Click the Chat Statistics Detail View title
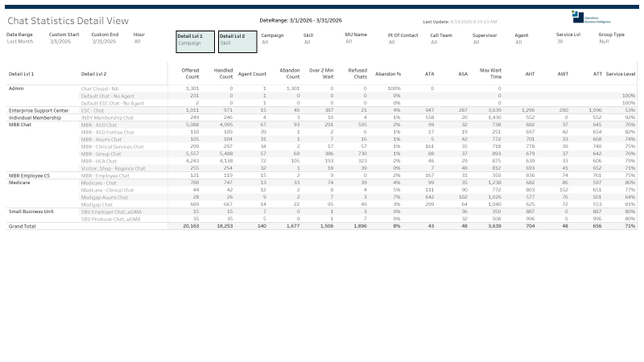The width and height of the screenshot is (644, 362). click(x=67, y=20)
